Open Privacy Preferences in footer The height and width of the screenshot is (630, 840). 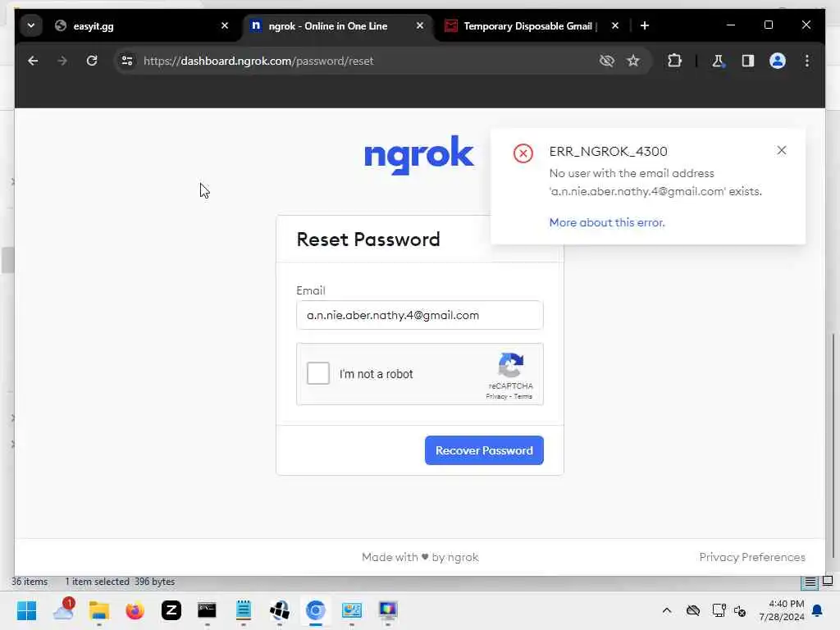click(x=752, y=557)
